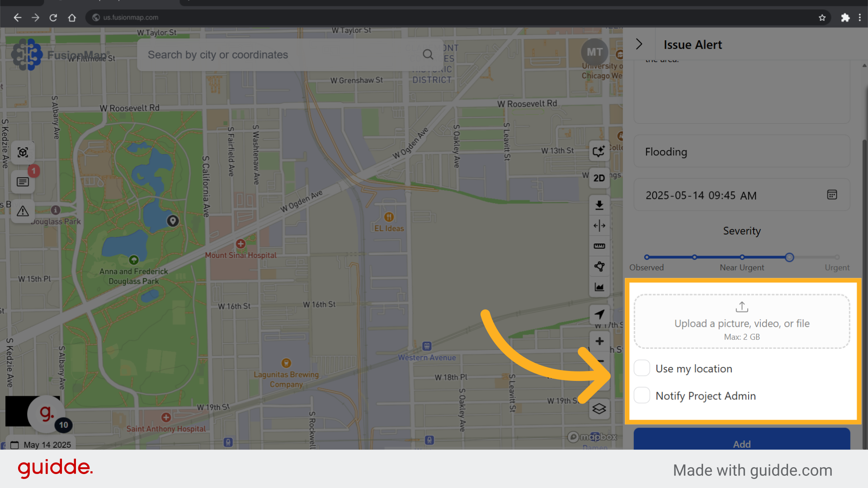Click the EL Ideas restaurant marker
The width and height of the screenshot is (868, 488).
click(389, 217)
